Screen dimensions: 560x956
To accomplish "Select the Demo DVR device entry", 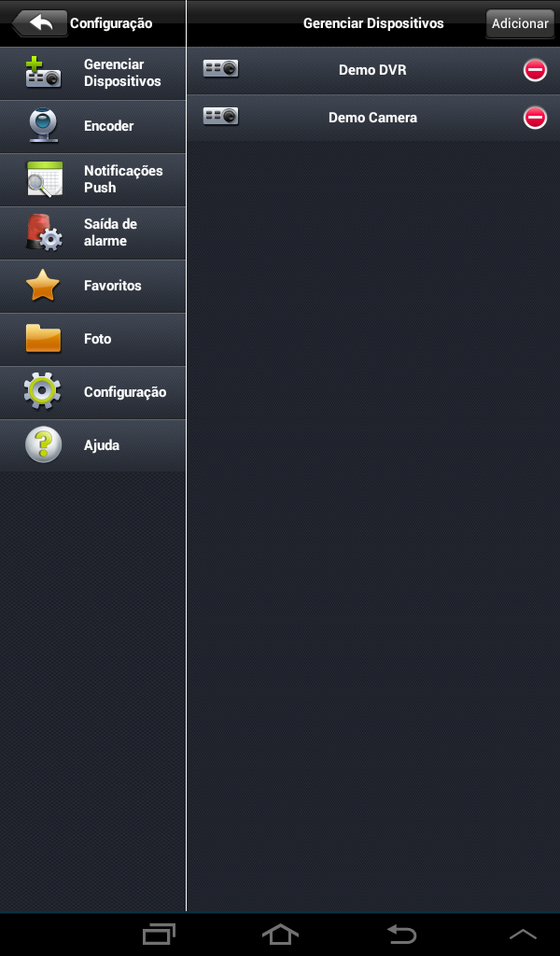I will [x=373, y=70].
